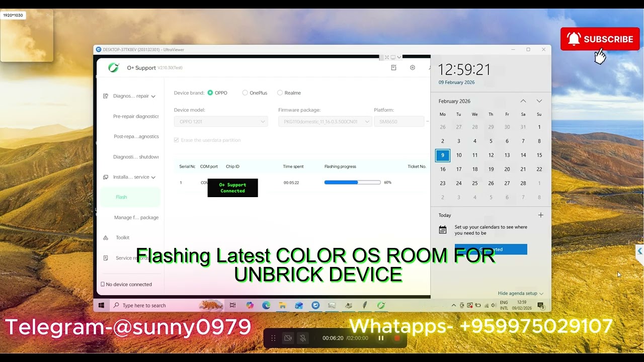The width and height of the screenshot is (644, 362).
Task: Select the Flash menu item
Action: (130, 197)
